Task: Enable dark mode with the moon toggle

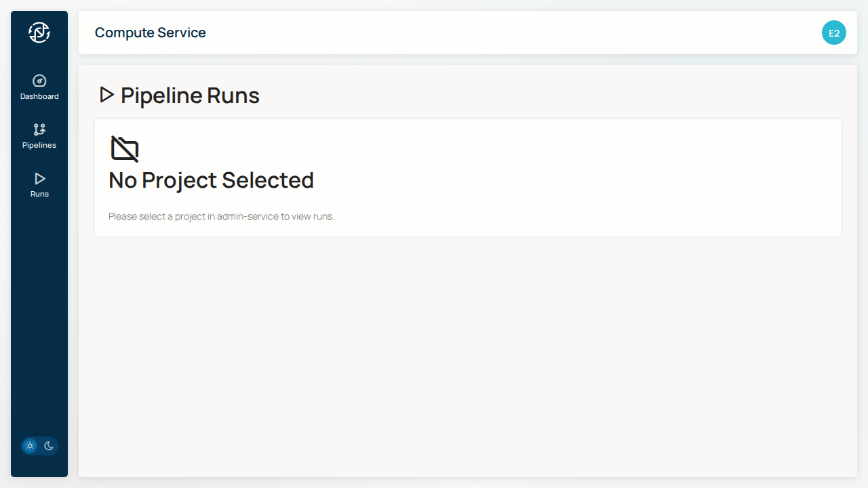Action: [49, 446]
